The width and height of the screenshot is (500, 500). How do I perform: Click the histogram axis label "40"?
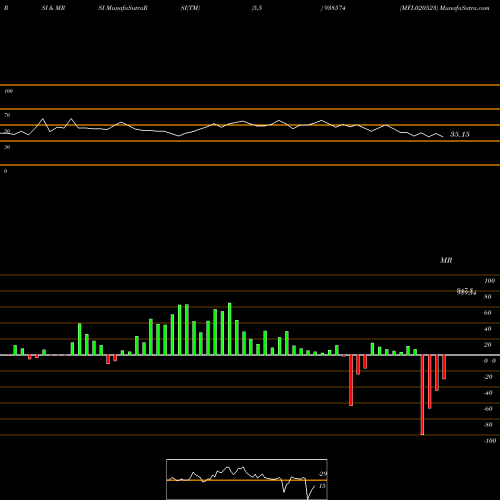coord(488,329)
